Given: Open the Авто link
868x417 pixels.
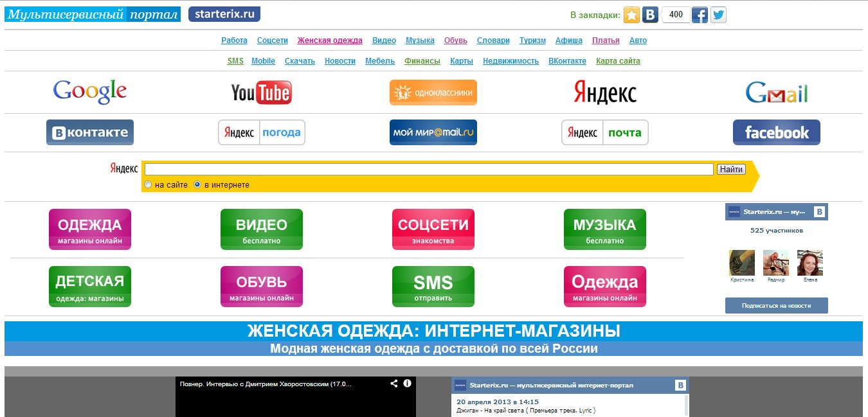Looking at the screenshot, I should point(638,40).
